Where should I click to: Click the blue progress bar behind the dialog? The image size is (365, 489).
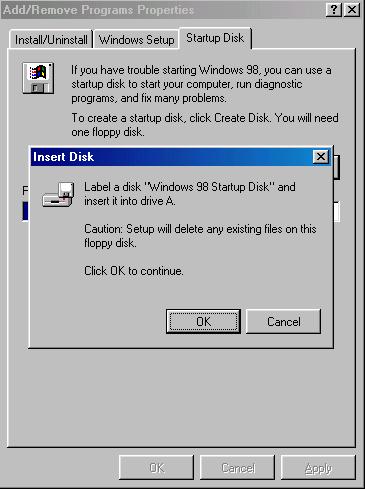[25, 211]
